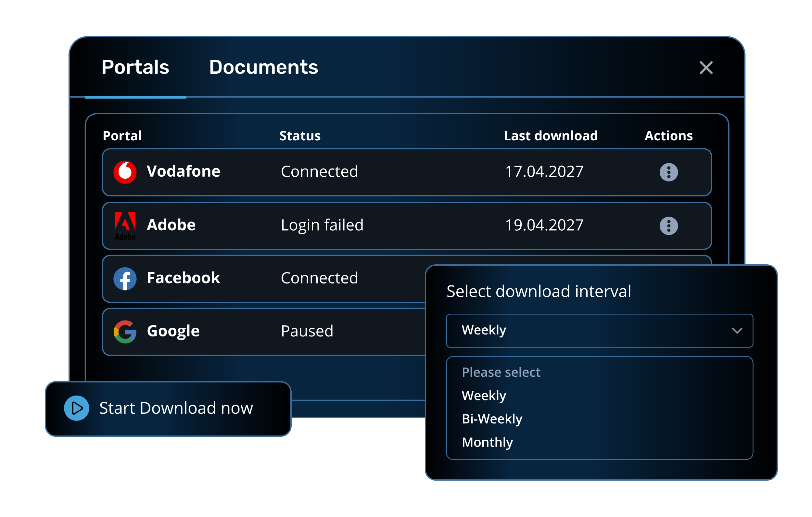Viewport: 812px width, 517px height.
Task: Click the Google portal name
Action: 173,332
